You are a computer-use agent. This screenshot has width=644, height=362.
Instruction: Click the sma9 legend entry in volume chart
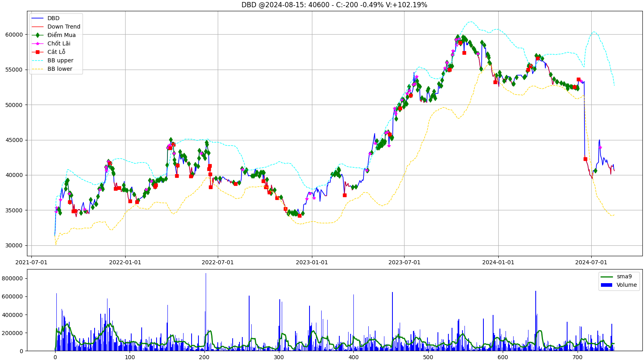[x=616, y=276]
